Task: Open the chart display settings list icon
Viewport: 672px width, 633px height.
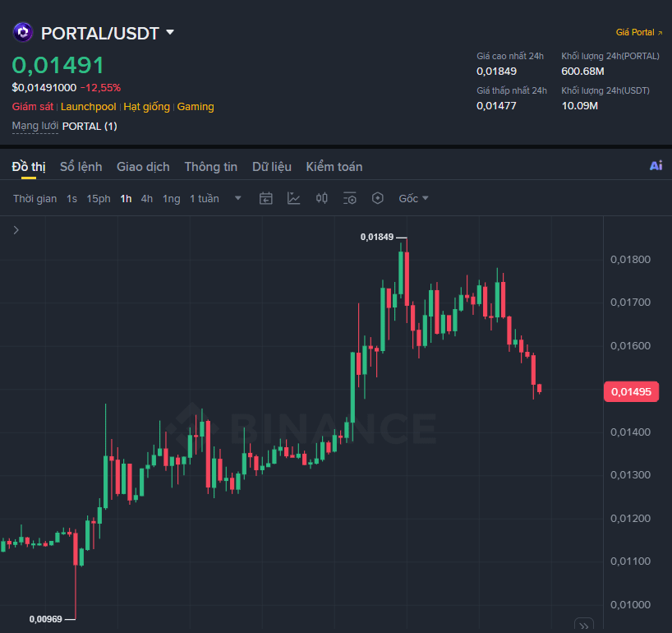Action: (x=350, y=198)
